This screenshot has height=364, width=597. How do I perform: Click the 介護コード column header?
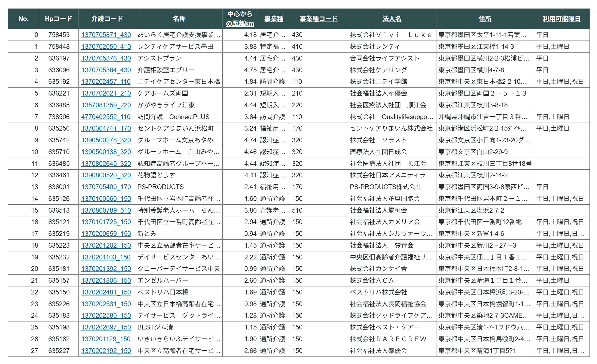(107, 19)
